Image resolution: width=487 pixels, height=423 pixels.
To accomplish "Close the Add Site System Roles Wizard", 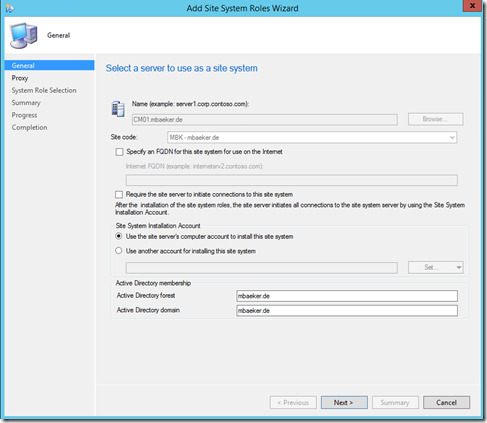I will click(472, 6).
